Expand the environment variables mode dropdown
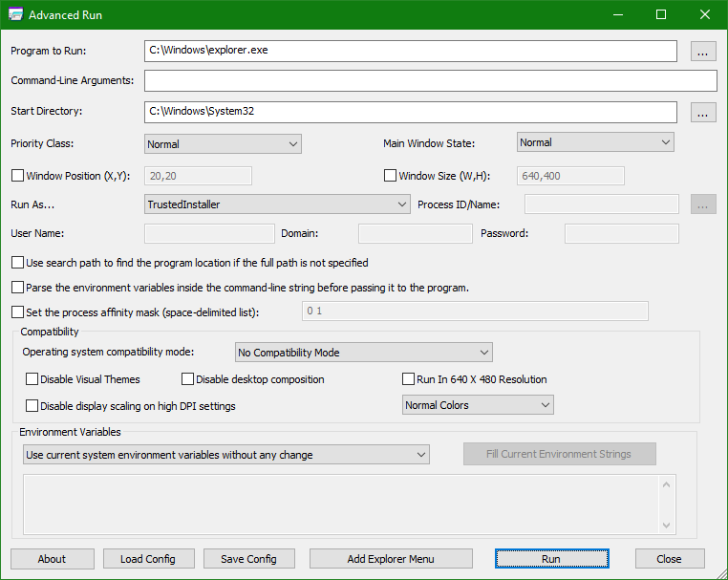Viewport: 728px width, 580px height. [226, 455]
